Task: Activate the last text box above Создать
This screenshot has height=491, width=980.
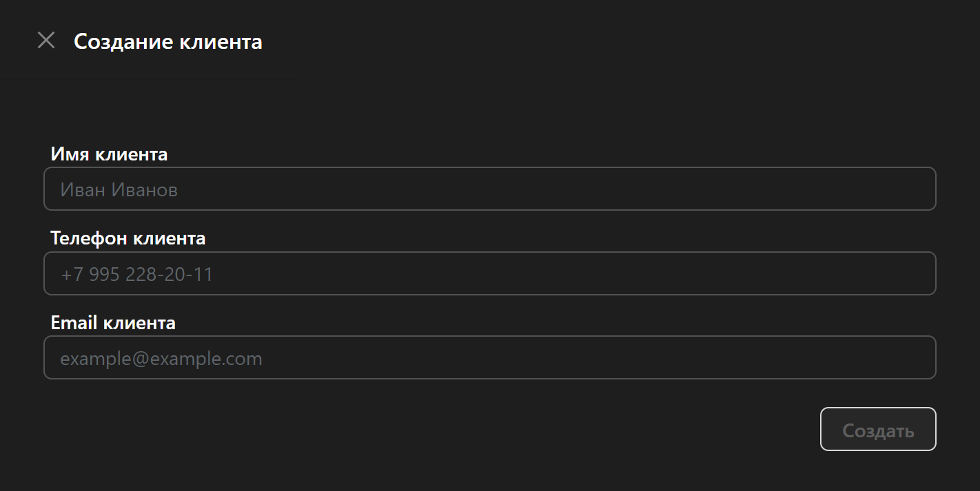Action: pos(489,357)
